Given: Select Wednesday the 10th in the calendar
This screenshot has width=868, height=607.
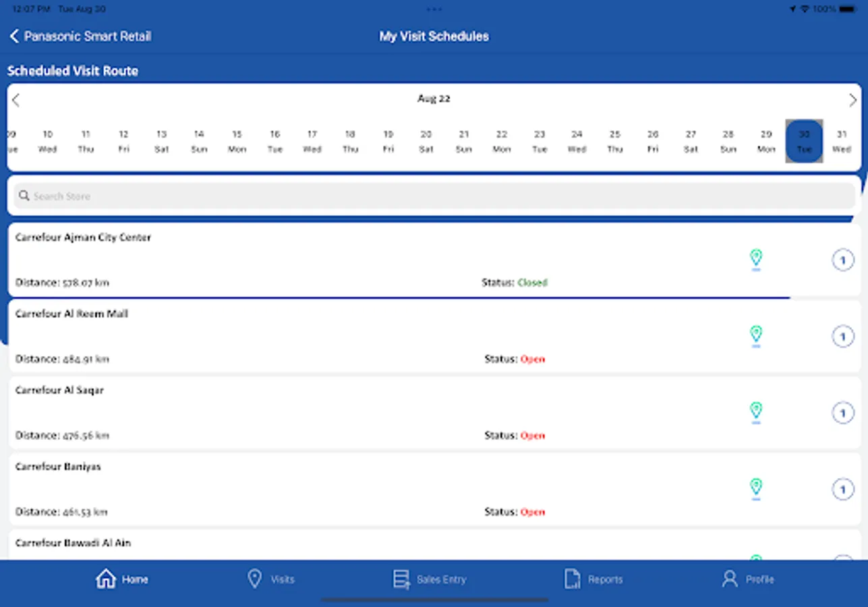Looking at the screenshot, I should click(x=48, y=142).
